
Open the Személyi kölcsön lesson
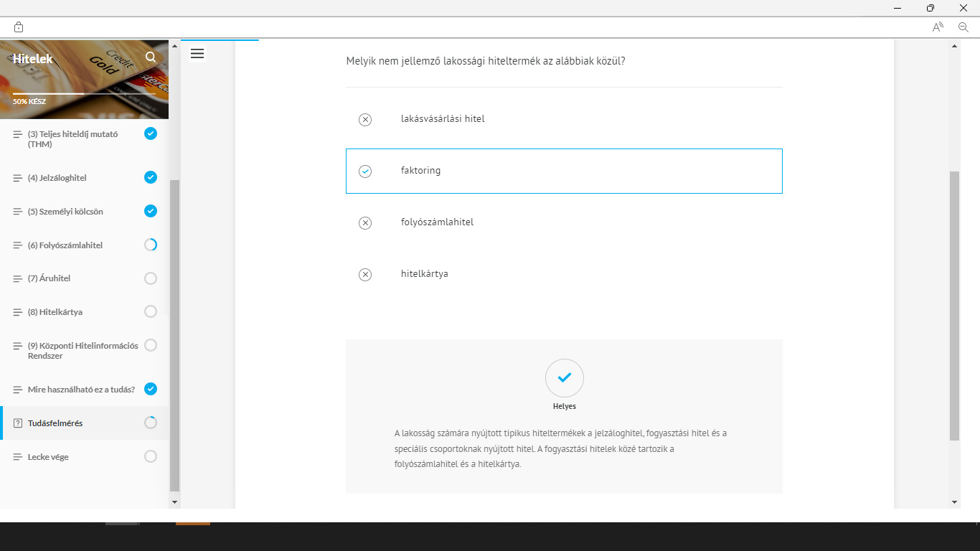pyautogui.click(x=65, y=212)
